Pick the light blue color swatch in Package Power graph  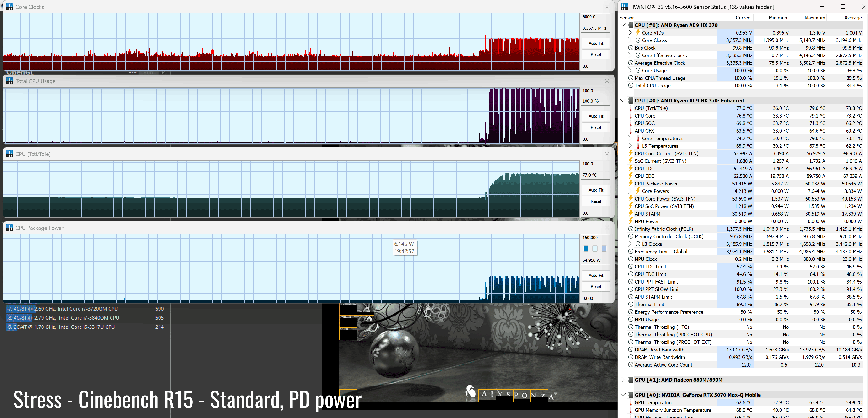pos(604,248)
